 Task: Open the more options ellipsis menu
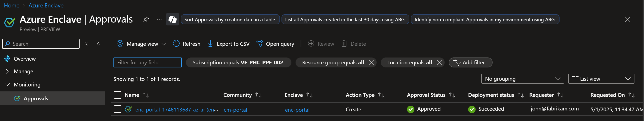(159, 19)
